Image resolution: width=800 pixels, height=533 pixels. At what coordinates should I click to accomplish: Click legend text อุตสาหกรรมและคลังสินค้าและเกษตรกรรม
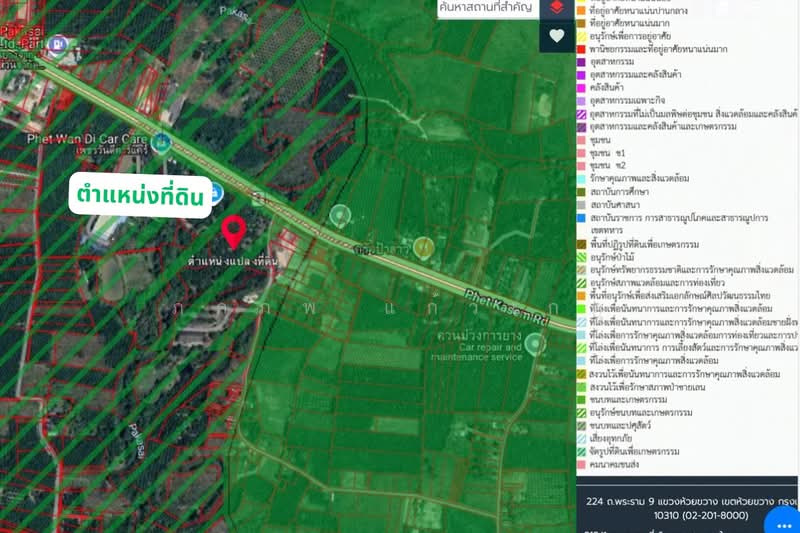point(663,126)
